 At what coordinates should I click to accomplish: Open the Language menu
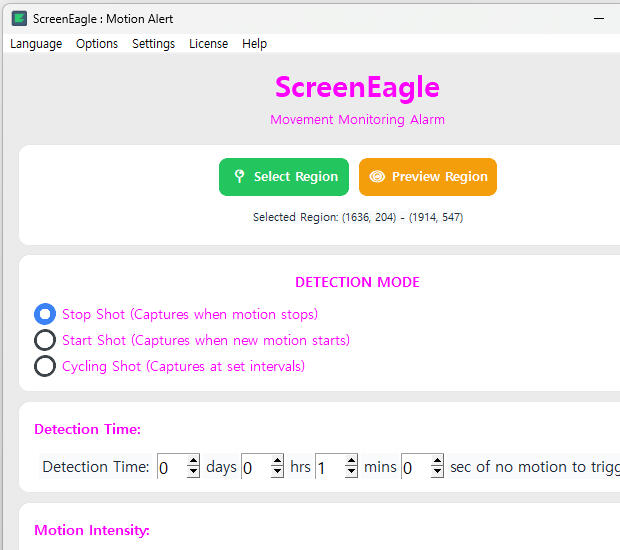click(36, 44)
